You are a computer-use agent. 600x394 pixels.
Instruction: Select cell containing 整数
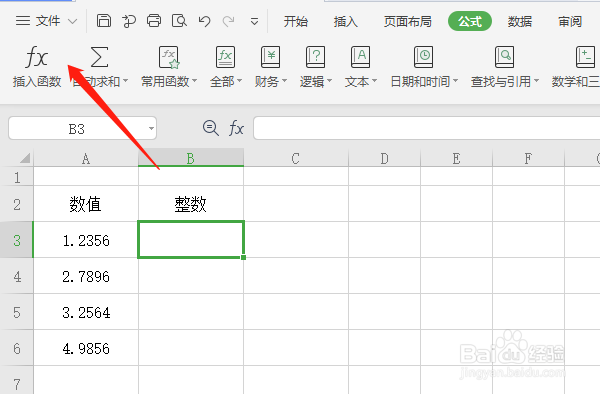pos(191,204)
